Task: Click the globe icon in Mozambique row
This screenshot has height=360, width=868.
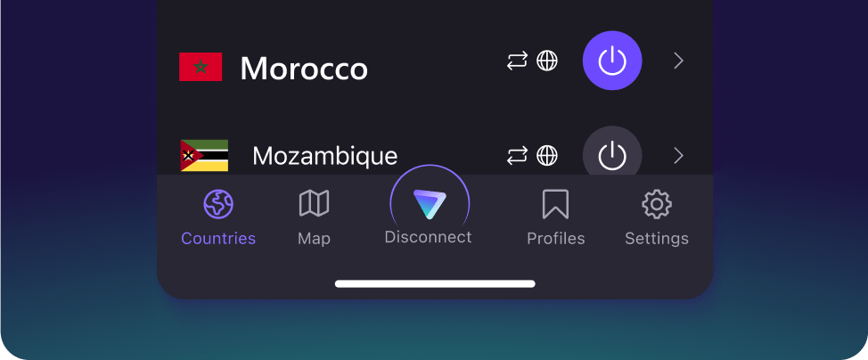Action: tap(547, 156)
